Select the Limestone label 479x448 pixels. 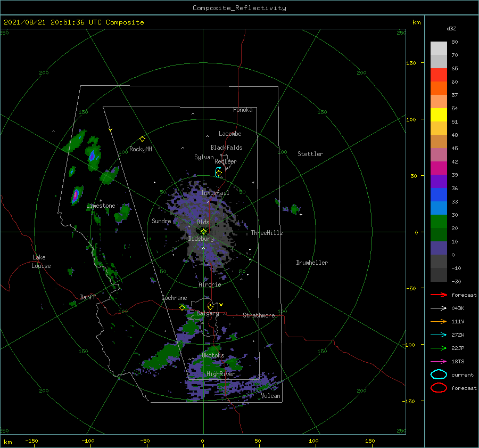coord(101,206)
